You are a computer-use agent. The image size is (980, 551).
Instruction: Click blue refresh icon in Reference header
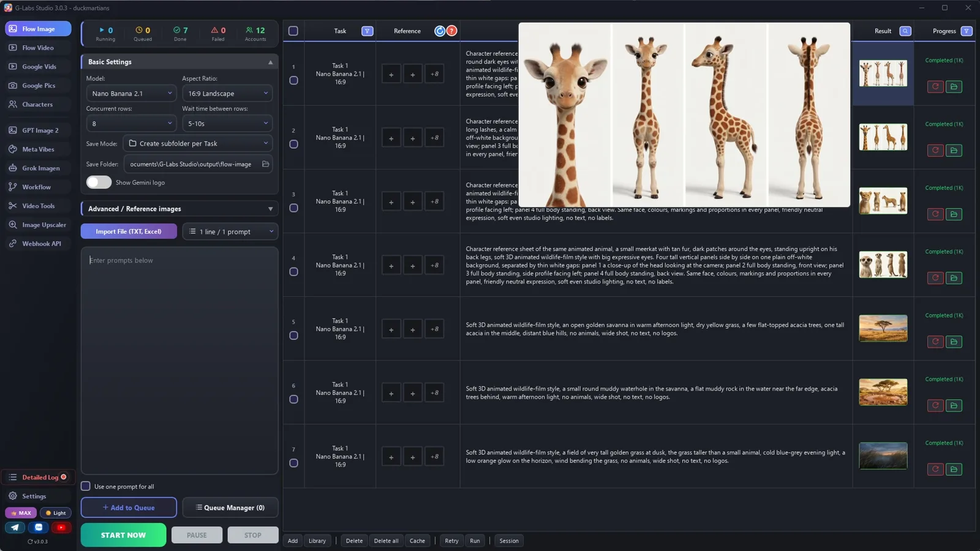440,31
